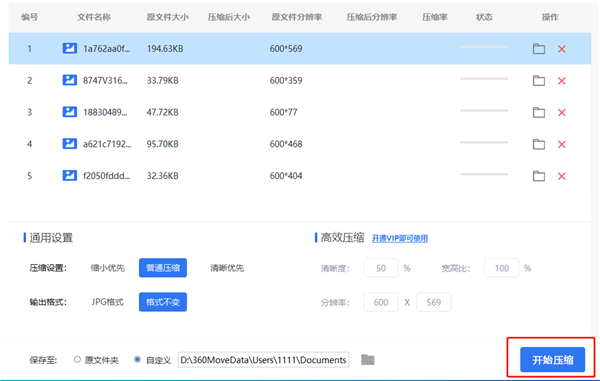Viewport: 600px width, 381px height.
Task: Click resolution value 600*77
Action: [284, 112]
